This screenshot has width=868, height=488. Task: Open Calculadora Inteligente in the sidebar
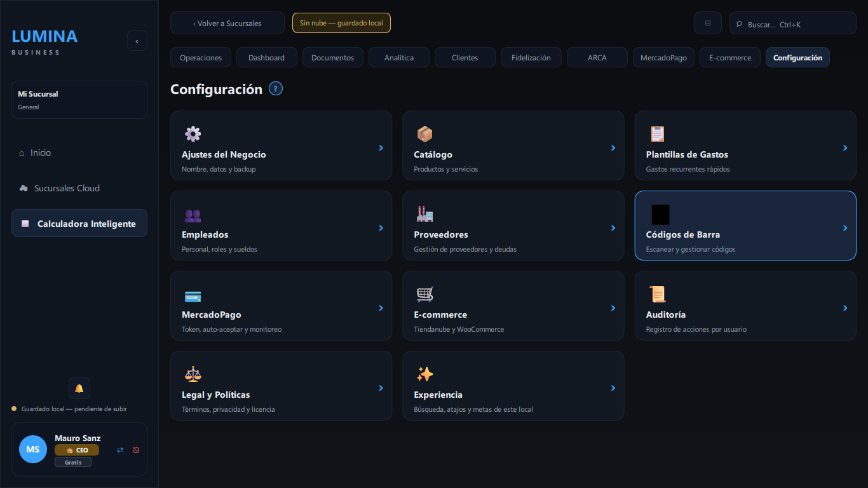[79, 223]
